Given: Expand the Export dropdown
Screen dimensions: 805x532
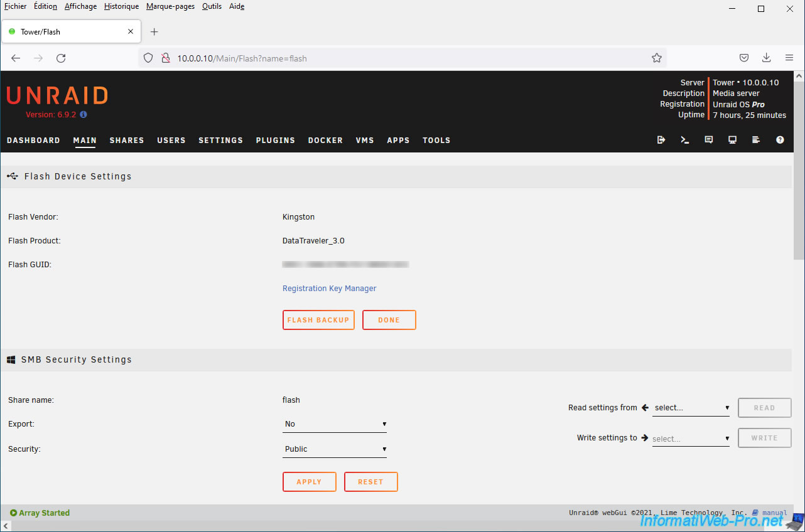Looking at the screenshot, I should [334, 424].
